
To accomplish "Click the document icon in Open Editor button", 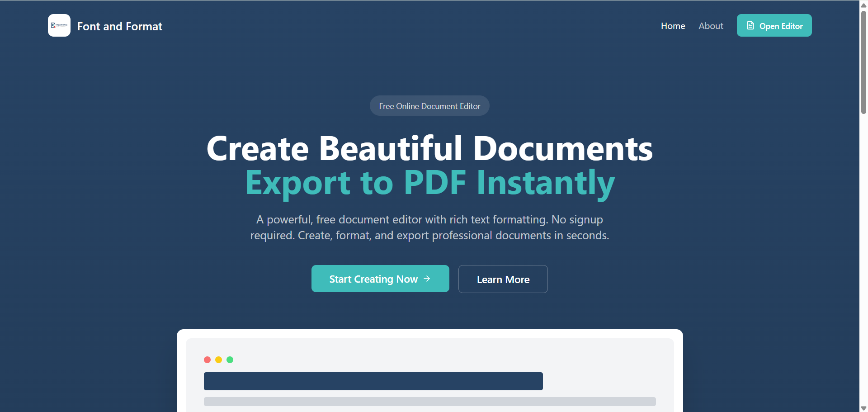I will [x=750, y=25].
